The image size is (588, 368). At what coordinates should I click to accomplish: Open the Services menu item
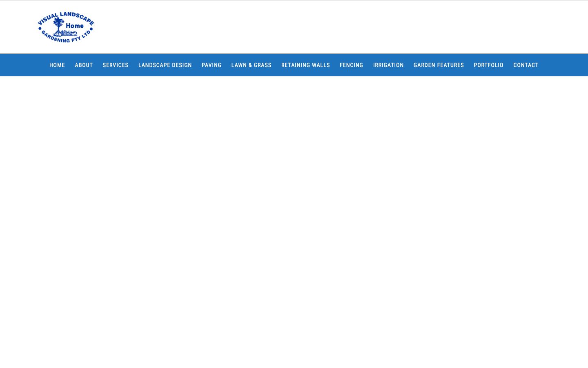pos(116,65)
